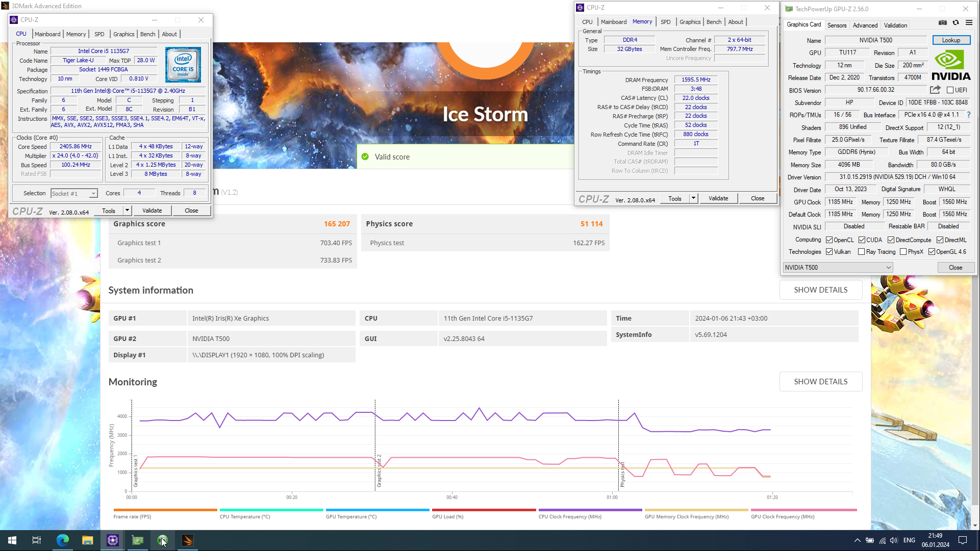980x551 pixels.
Task: Toggle the OpenGL 4.6 checkbox
Action: click(x=932, y=251)
